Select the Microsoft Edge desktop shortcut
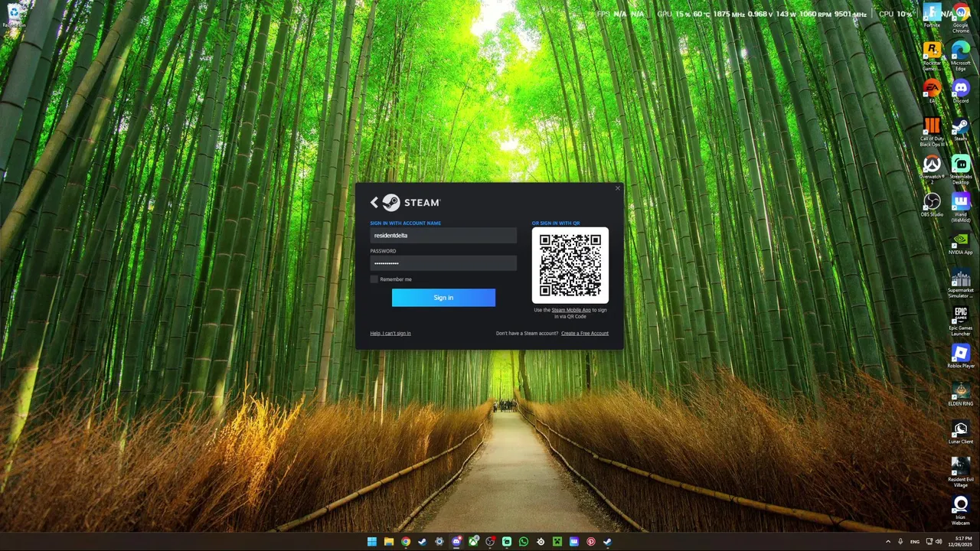This screenshot has height=551, width=980. [960, 56]
